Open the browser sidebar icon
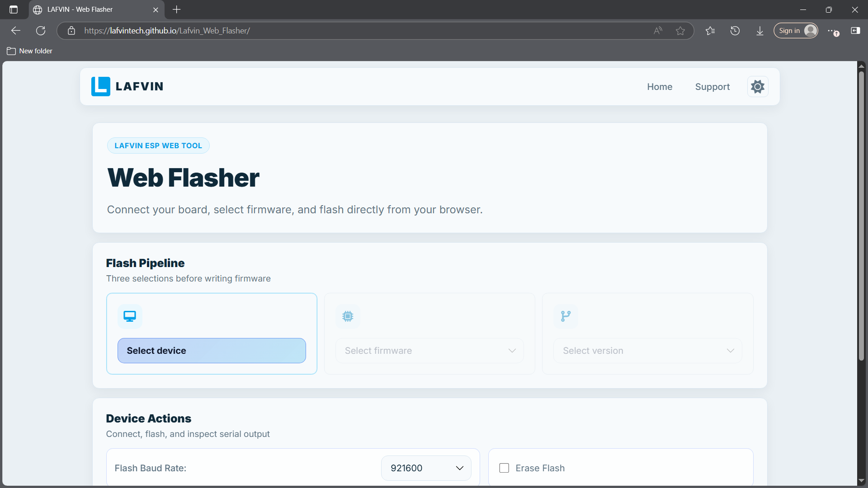The height and width of the screenshot is (488, 868). pos(855,31)
